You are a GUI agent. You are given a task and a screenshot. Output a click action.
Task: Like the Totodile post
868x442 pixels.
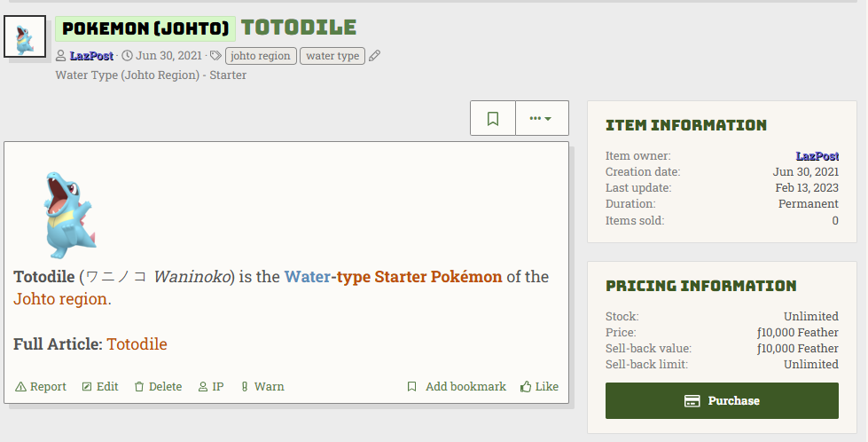(539, 387)
